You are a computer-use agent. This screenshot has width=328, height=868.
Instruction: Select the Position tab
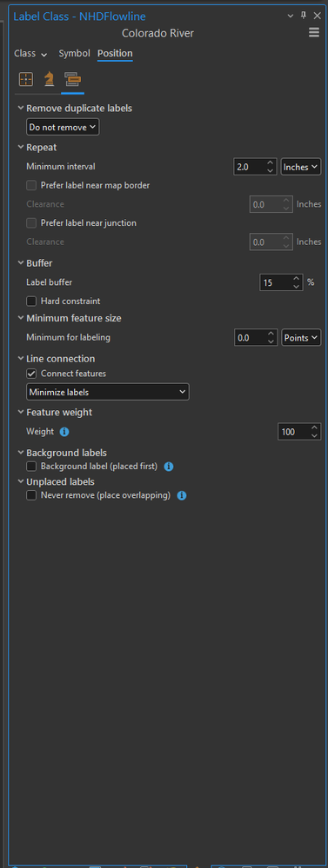tap(115, 54)
